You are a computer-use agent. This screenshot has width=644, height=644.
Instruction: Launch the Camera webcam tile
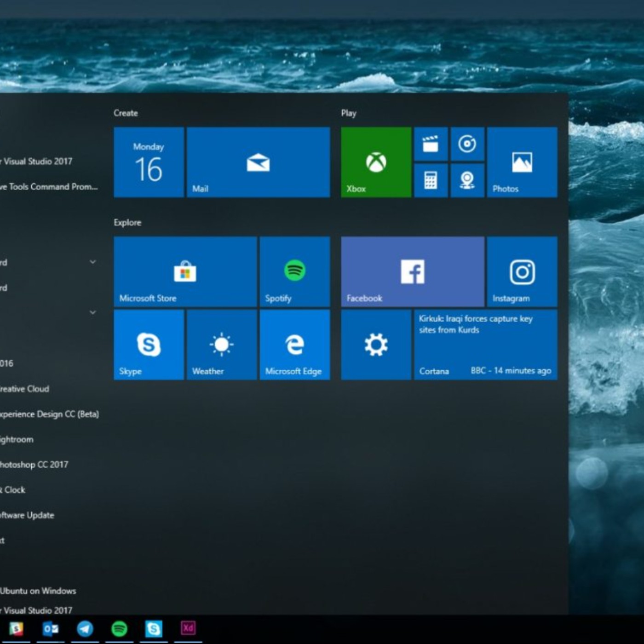tap(467, 180)
